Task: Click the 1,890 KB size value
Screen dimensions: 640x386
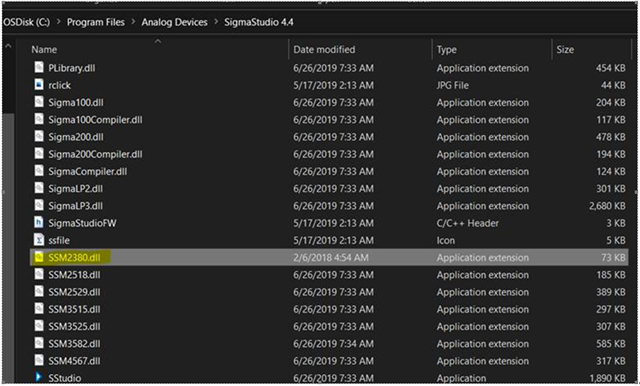Action: click(607, 378)
